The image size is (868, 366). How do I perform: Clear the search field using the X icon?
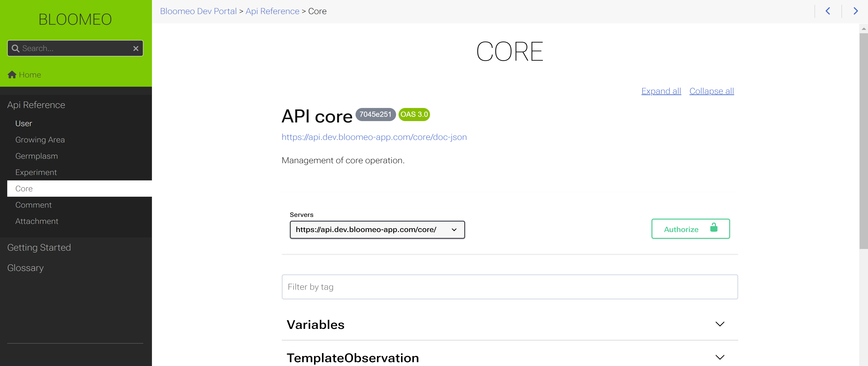pos(136,48)
